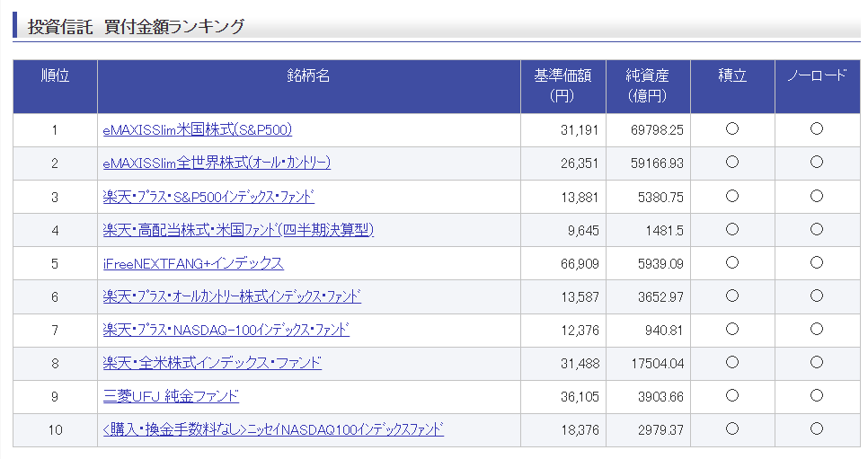868x459 pixels.
Task: Click ノーロード circle mark in 三菱UFJ 純金ファンド row
Action: [x=817, y=395]
